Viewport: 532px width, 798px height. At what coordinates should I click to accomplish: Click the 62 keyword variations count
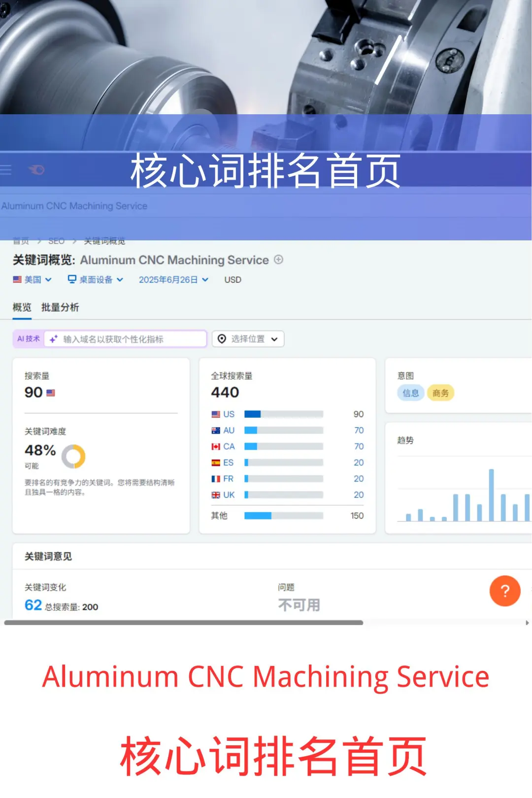click(x=33, y=605)
